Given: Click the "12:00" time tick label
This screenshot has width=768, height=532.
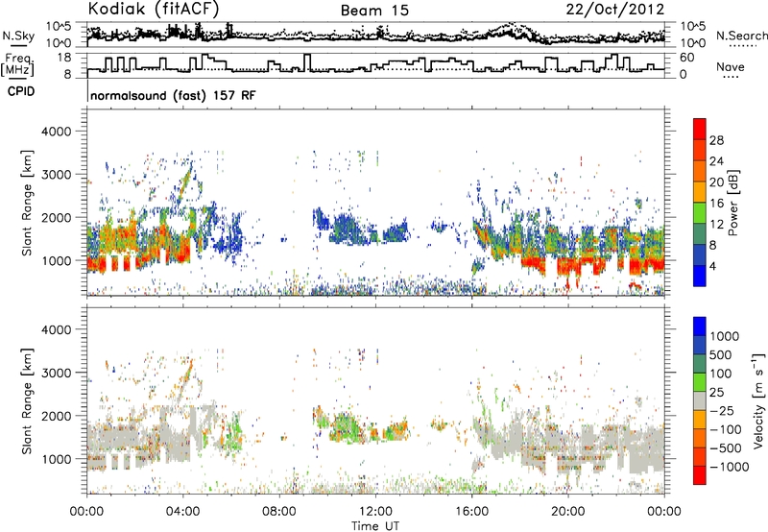Looking at the screenshot, I should (375, 512).
